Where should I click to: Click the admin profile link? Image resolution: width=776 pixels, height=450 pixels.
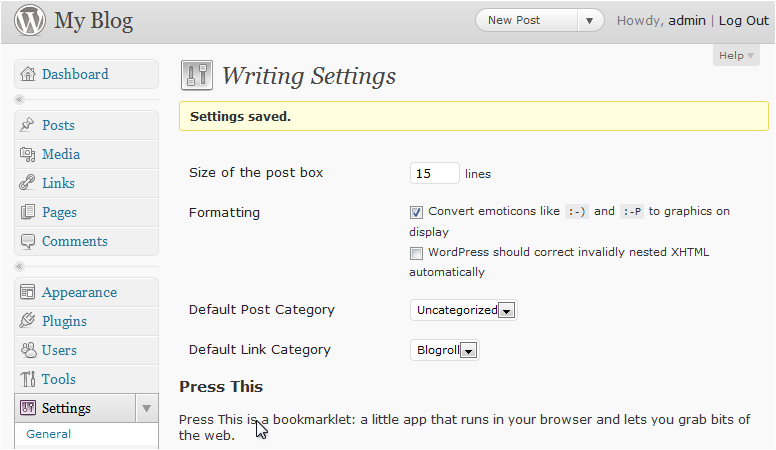[687, 20]
